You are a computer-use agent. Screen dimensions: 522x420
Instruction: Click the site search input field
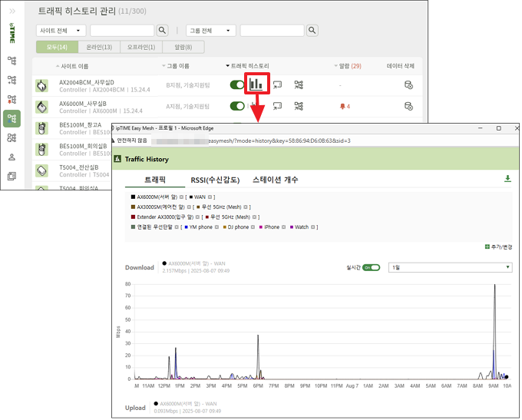click(121, 31)
